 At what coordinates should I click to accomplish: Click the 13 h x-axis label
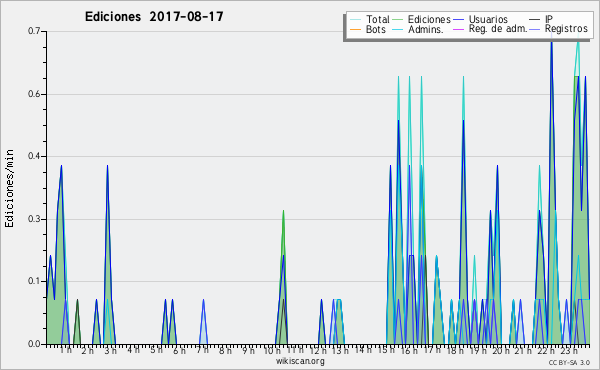click(x=340, y=350)
